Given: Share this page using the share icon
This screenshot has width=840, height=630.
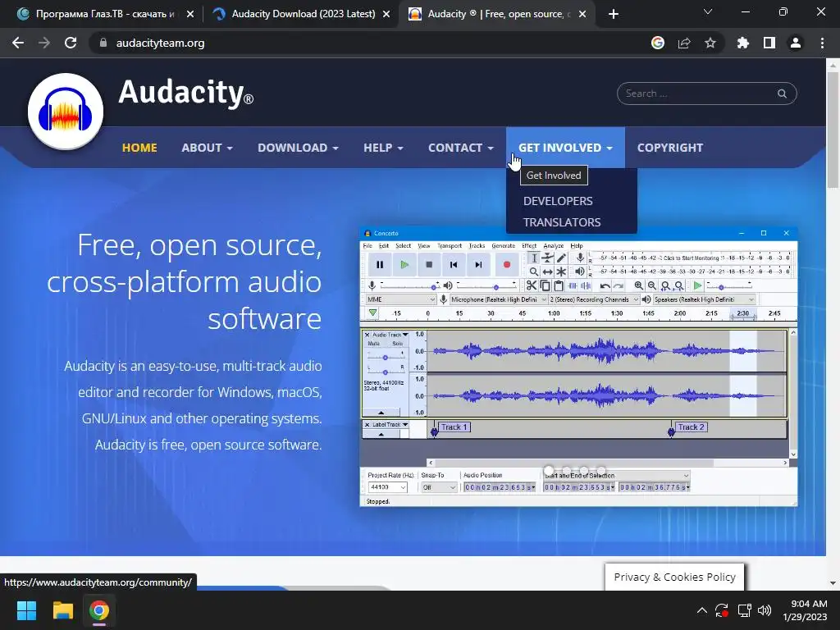Looking at the screenshot, I should pos(684,43).
